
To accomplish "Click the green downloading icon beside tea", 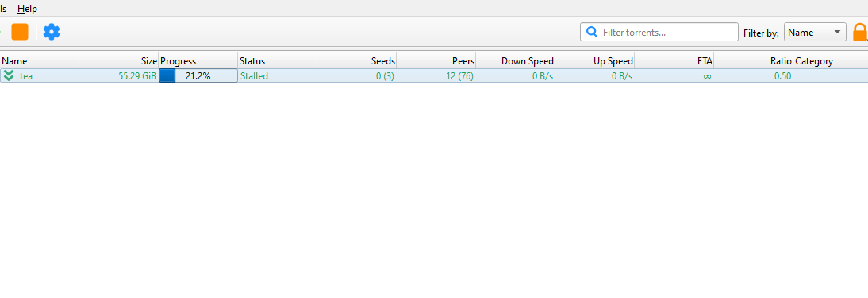I will tap(9, 76).
